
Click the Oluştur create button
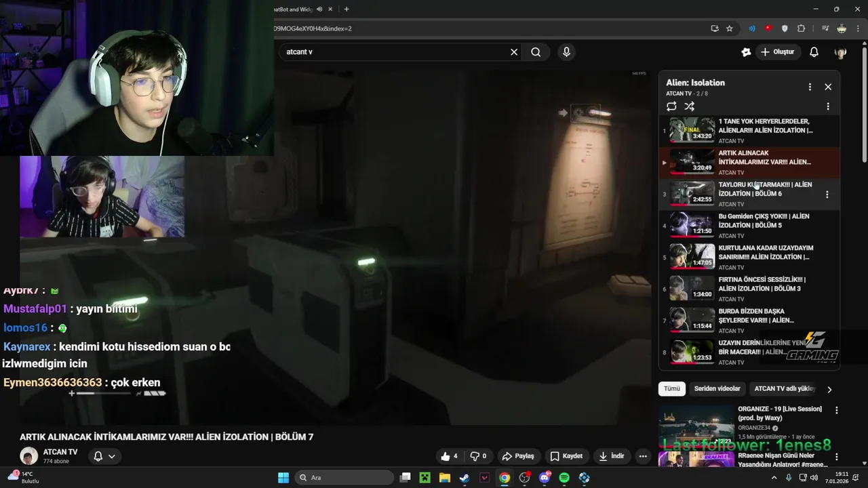pyautogui.click(x=777, y=52)
